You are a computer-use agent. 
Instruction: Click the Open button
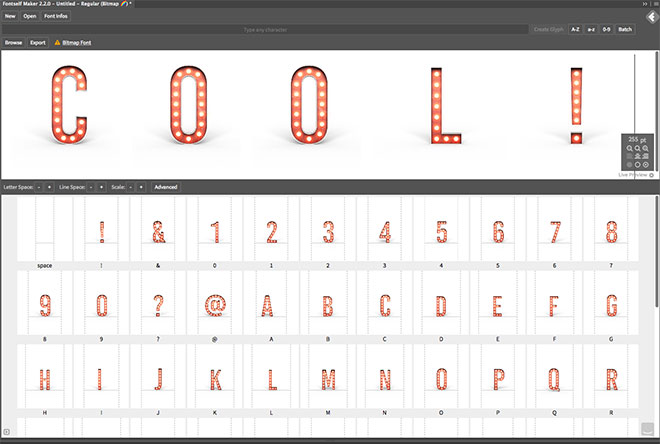(29, 16)
